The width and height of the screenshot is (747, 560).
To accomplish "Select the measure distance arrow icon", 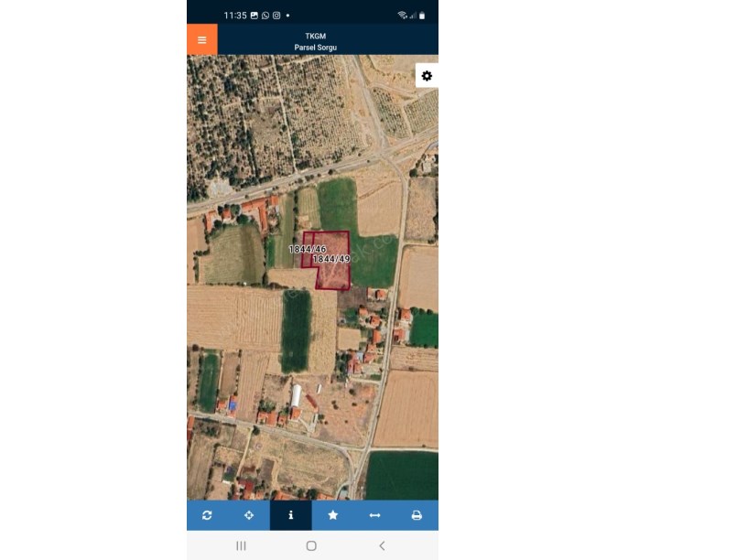I will pyautogui.click(x=374, y=515).
